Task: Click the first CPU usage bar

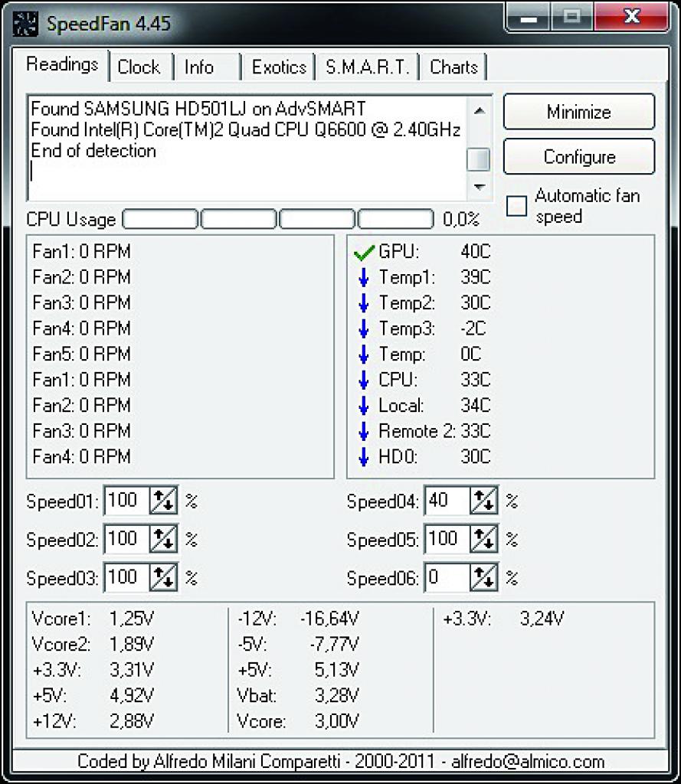Action: [x=160, y=219]
